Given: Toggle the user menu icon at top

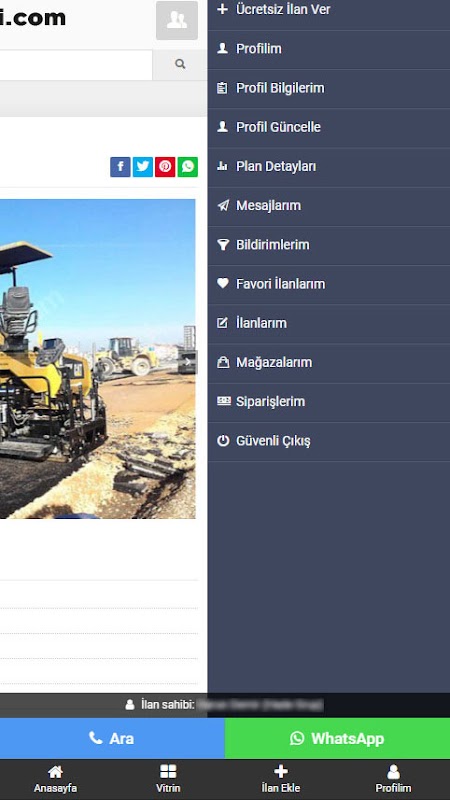Looking at the screenshot, I should point(177,20).
